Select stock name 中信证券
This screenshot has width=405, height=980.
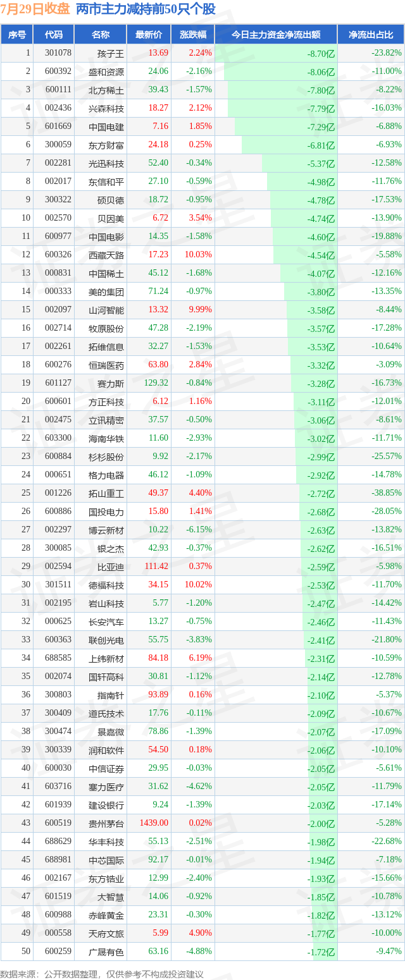pos(106,768)
